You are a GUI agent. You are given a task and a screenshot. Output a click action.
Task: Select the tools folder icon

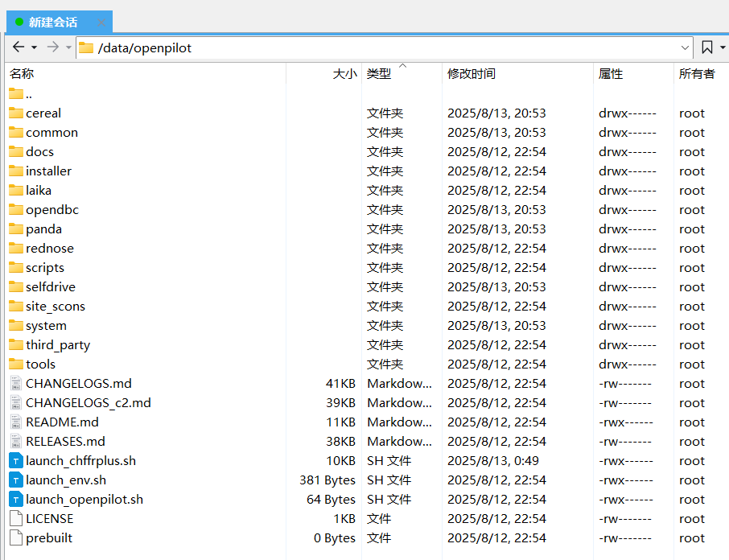(16, 364)
